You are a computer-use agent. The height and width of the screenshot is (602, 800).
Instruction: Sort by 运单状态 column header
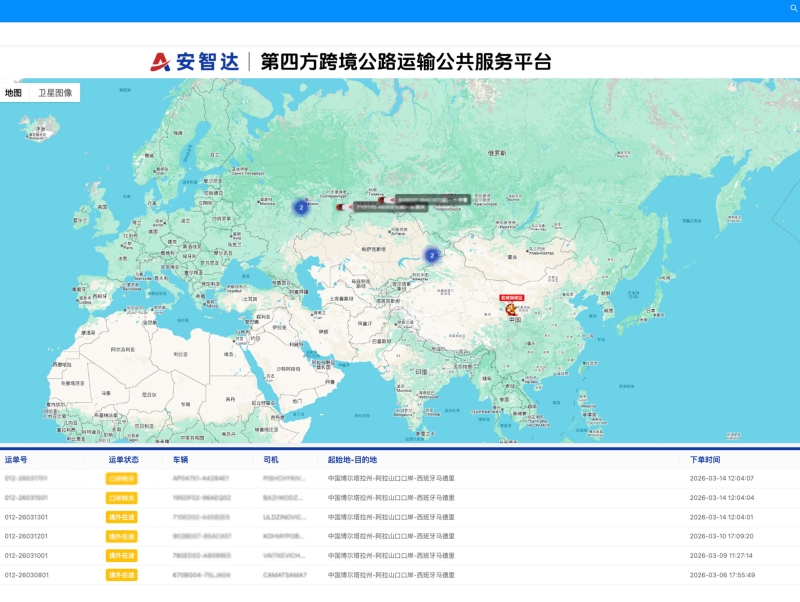(123, 460)
